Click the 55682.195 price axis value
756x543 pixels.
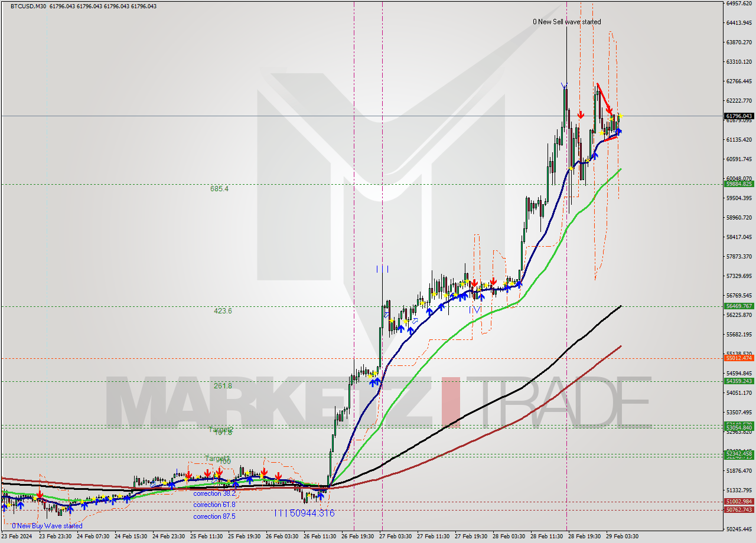click(x=739, y=335)
